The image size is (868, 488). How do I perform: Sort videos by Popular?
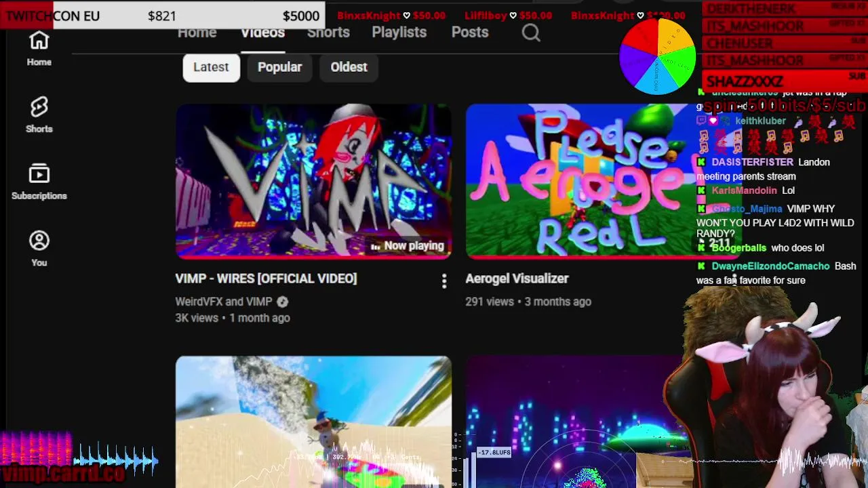click(279, 67)
